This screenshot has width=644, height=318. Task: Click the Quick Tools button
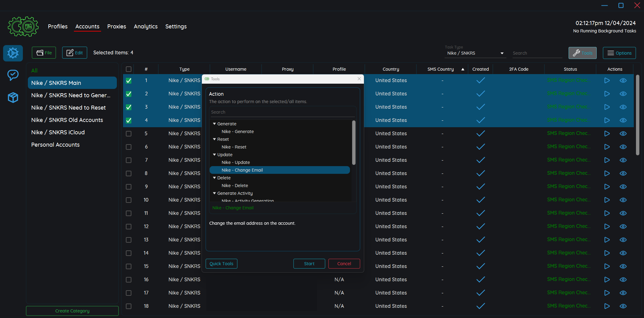tap(221, 264)
